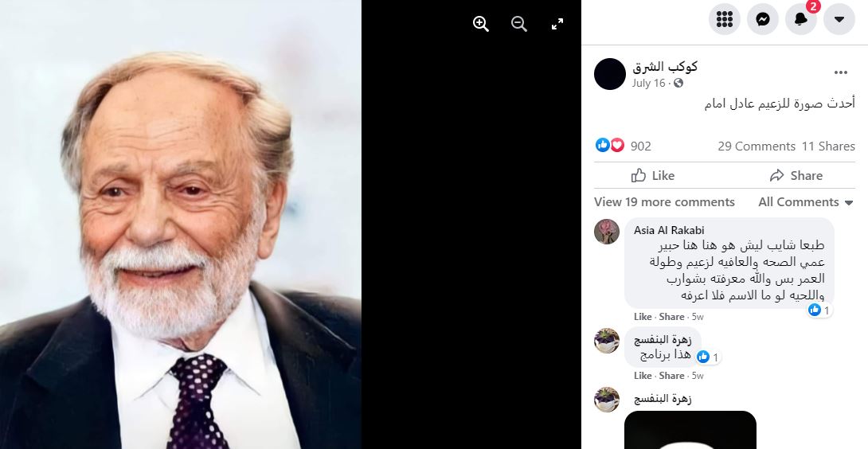The image size is (868, 449).
Task: Show who reacted to the post
Action: [x=623, y=146]
